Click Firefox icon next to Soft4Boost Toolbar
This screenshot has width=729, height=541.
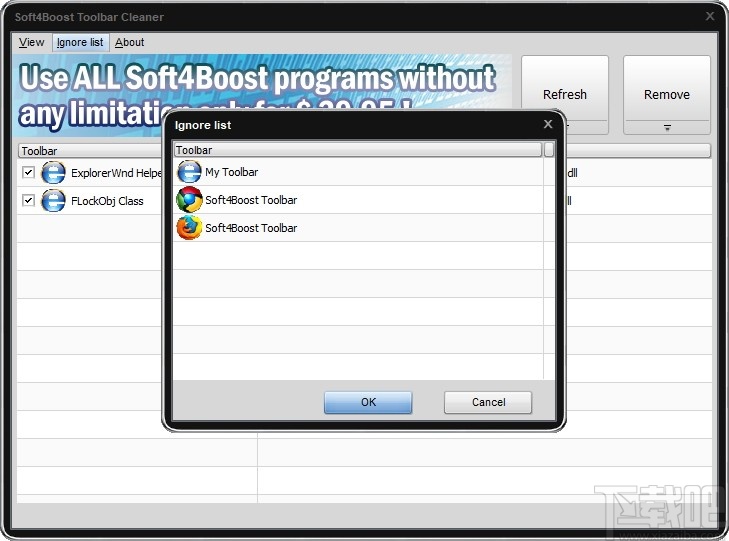pyautogui.click(x=189, y=228)
